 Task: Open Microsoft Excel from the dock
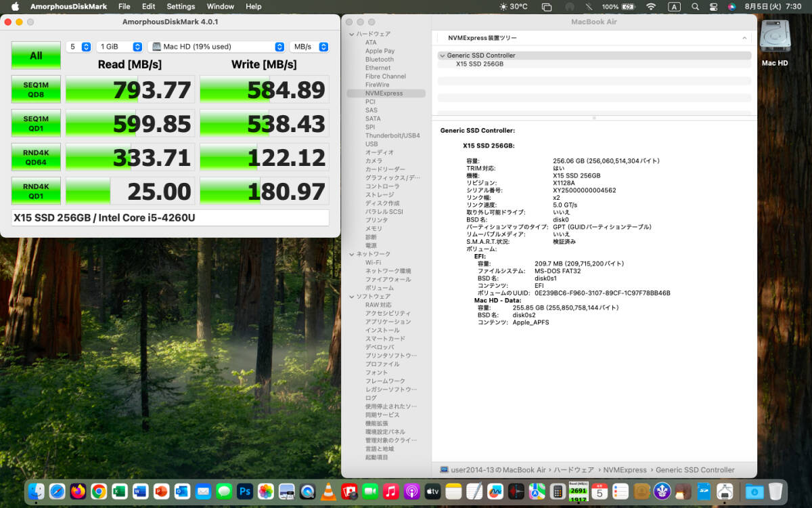119,491
